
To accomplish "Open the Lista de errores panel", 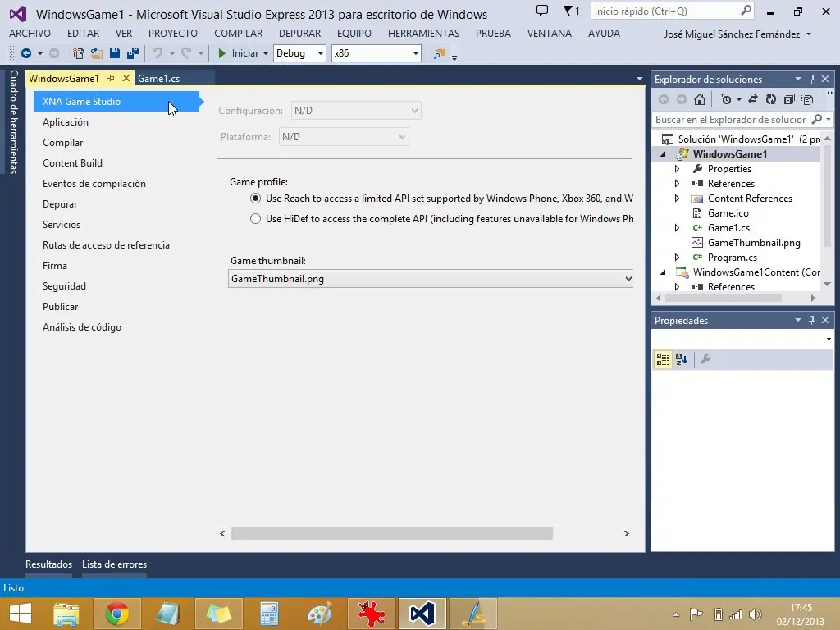I will (x=114, y=564).
